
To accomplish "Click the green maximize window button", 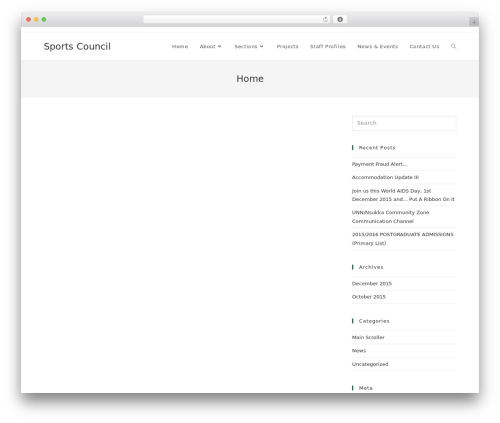I will click(x=44, y=19).
